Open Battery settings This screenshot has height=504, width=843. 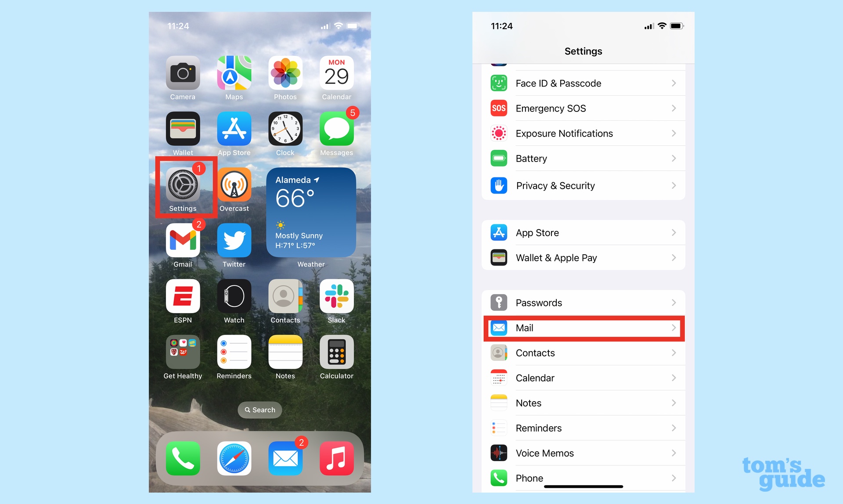[x=583, y=158]
